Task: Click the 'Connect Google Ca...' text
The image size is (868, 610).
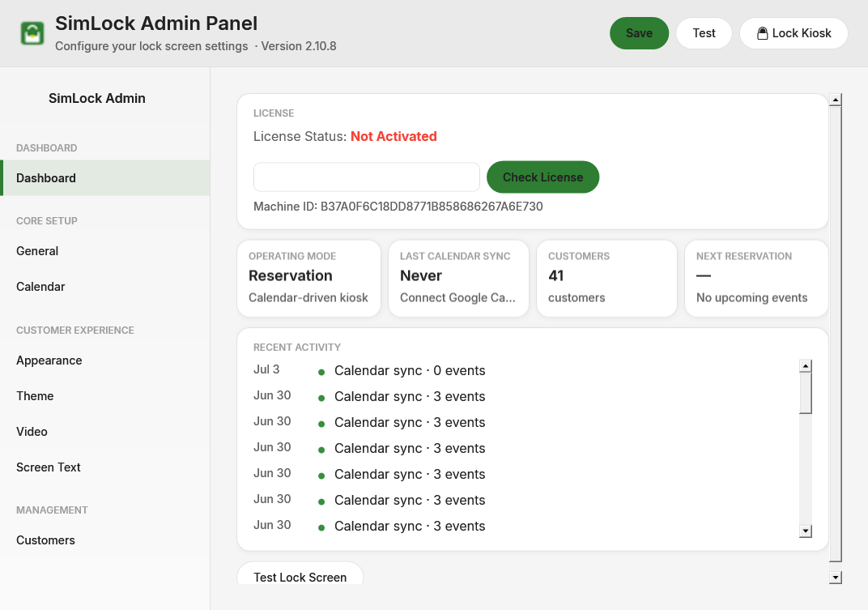Action: point(457,297)
